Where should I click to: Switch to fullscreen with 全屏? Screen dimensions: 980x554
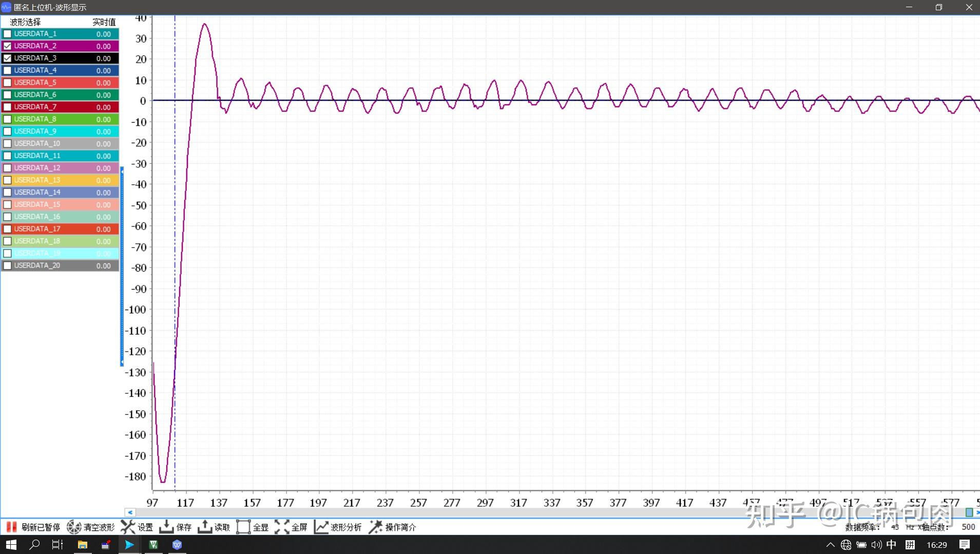pos(291,527)
